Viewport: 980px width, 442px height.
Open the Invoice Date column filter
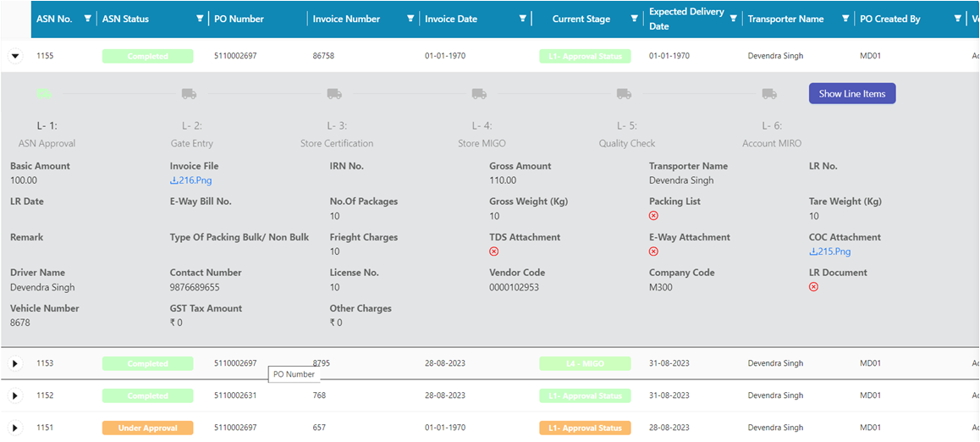tap(522, 19)
